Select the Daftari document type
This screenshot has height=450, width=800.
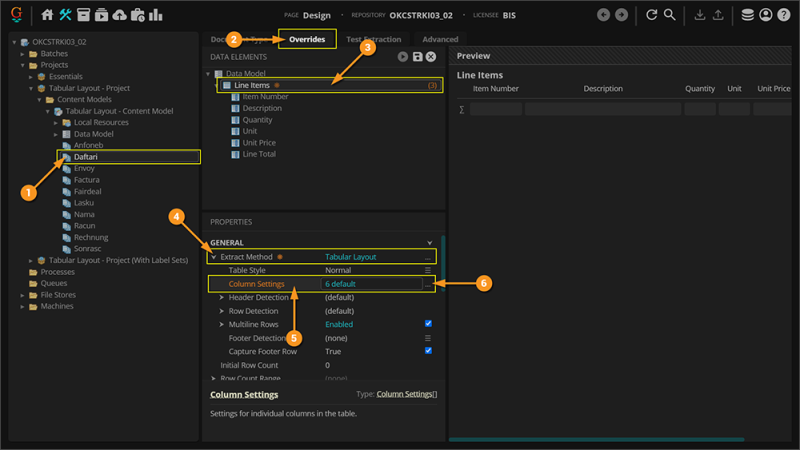(85, 157)
